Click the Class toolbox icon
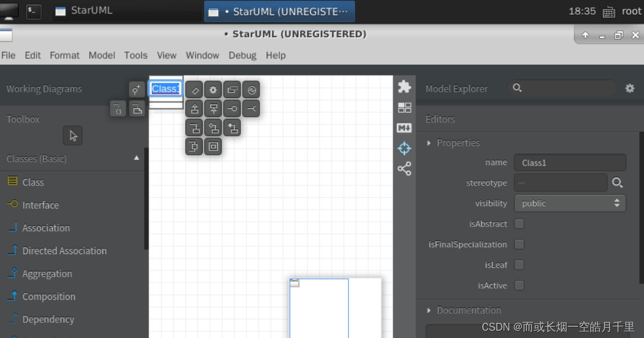 13,181
